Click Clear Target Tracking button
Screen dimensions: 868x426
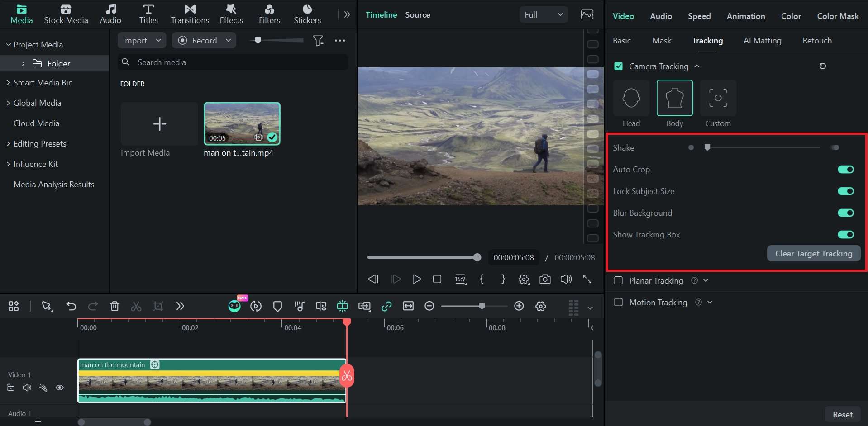pos(814,253)
